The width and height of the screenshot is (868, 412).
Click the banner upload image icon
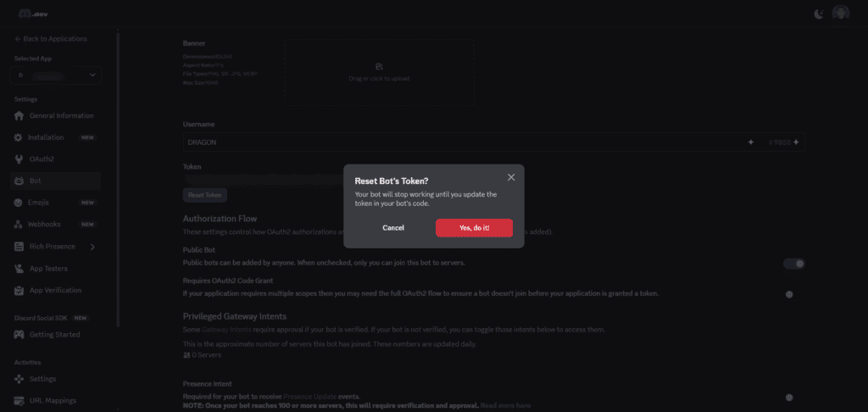coord(379,66)
